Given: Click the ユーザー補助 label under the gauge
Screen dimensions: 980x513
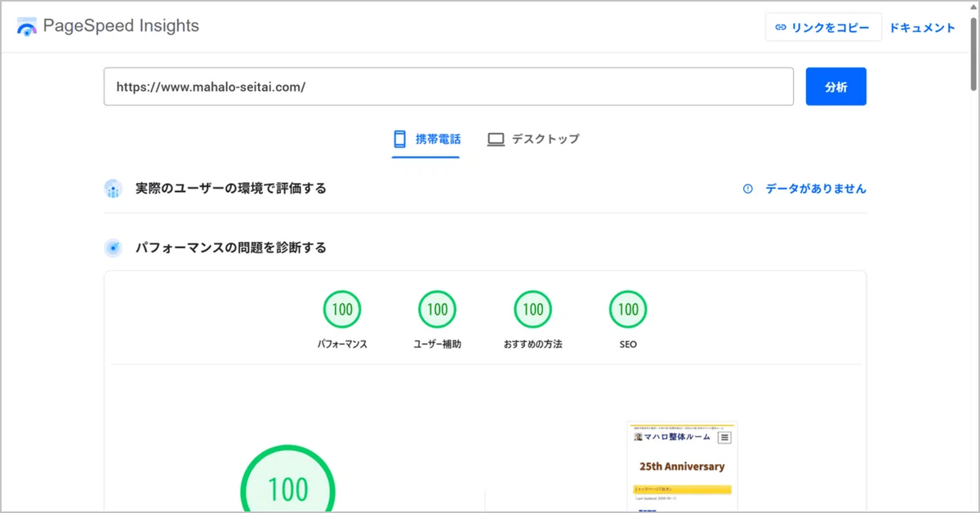Looking at the screenshot, I should [x=438, y=345].
